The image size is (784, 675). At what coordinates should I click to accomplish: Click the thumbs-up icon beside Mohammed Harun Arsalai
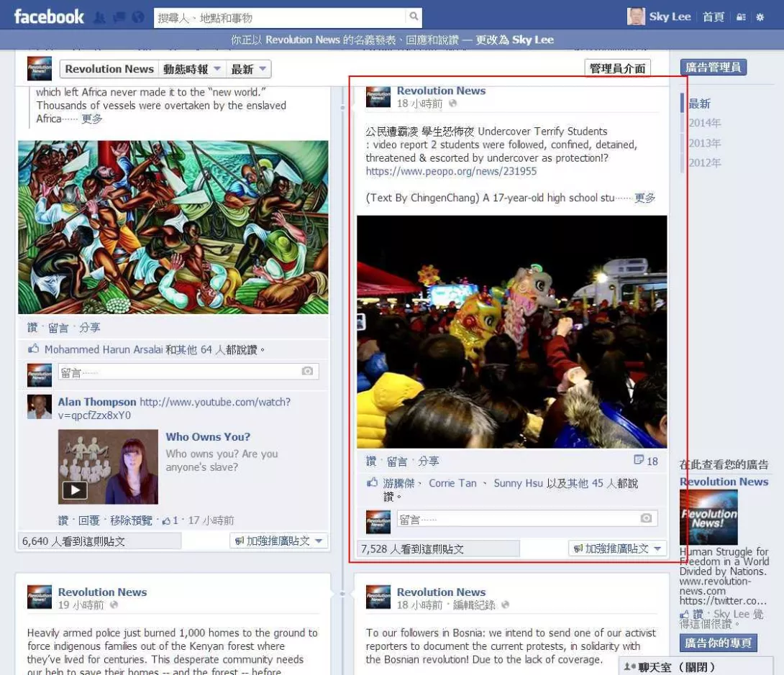click(34, 349)
